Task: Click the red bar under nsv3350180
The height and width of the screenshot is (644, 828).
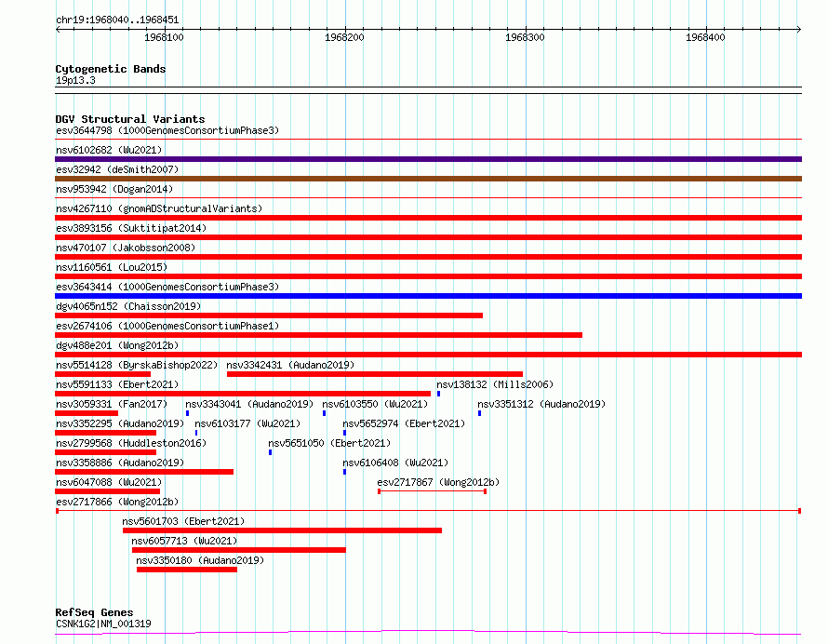Action: point(187,570)
